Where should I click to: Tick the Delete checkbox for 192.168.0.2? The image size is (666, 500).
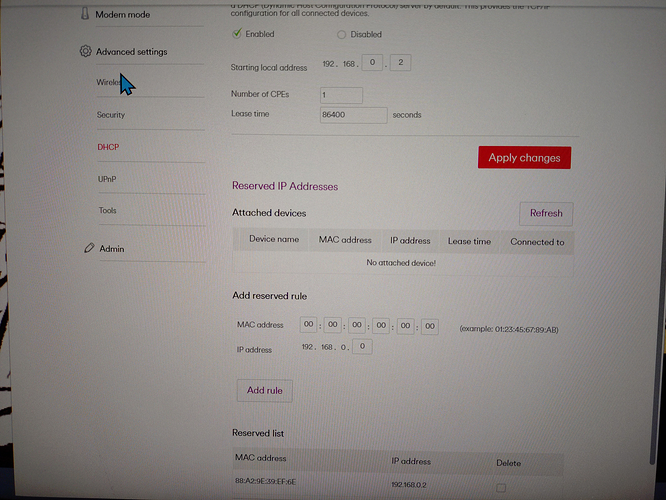coord(501,488)
